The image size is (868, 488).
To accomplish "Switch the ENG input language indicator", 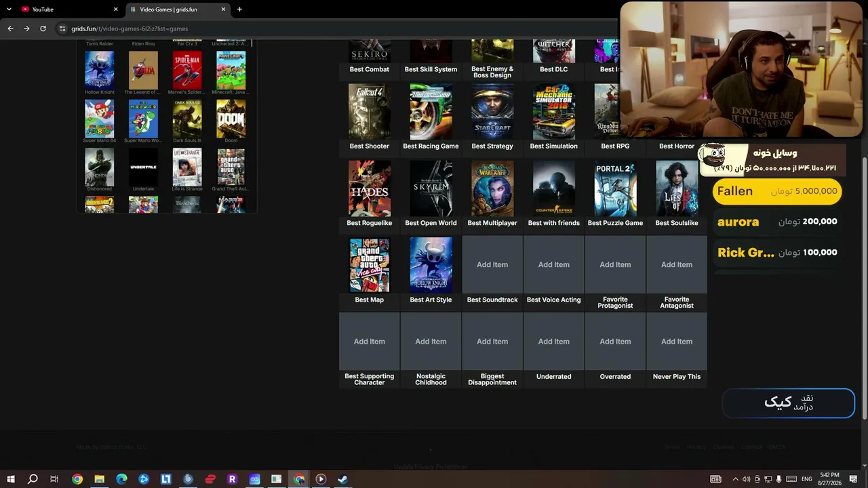I will click(806, 479).
